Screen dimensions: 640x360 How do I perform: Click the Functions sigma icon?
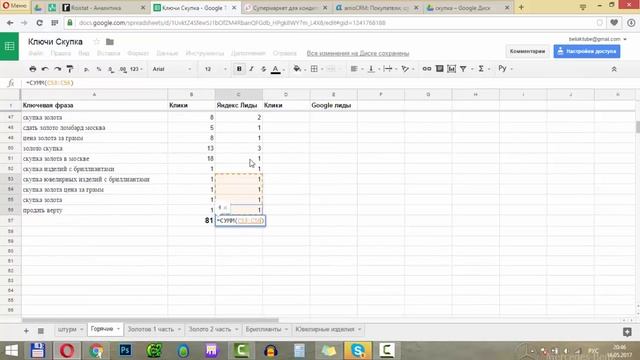coord(481,69)
